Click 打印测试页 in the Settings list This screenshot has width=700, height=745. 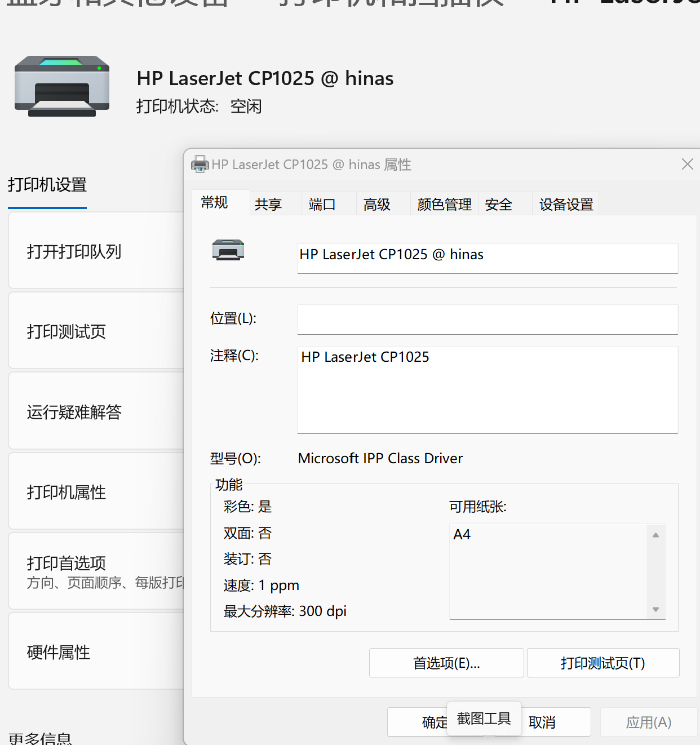click(x=96, y=331)
